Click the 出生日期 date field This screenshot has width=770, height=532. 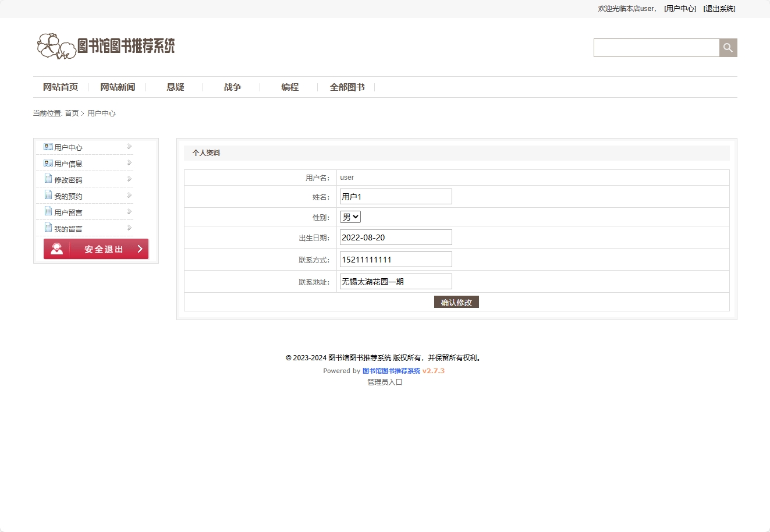(x=395, y=237)
